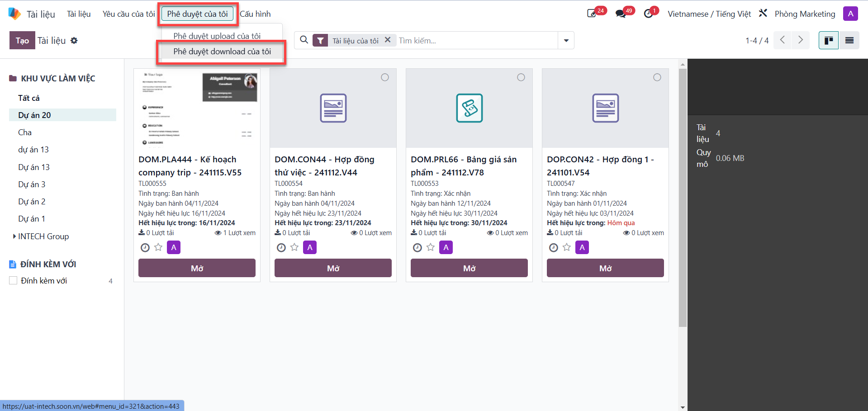Viewport: 868px width, 411px height.
Task: Click the avatar A on DOM.PRL66 card
Action: click(x=446, y=247)
